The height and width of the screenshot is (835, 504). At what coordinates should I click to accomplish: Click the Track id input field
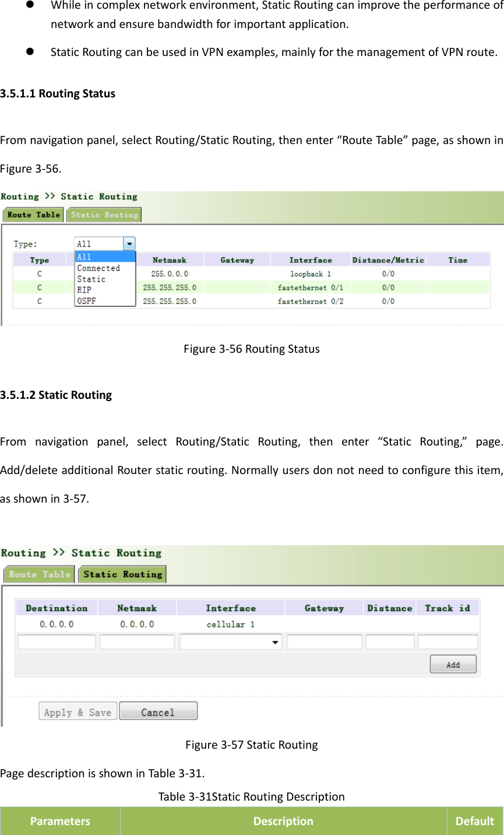pos(448,642)
